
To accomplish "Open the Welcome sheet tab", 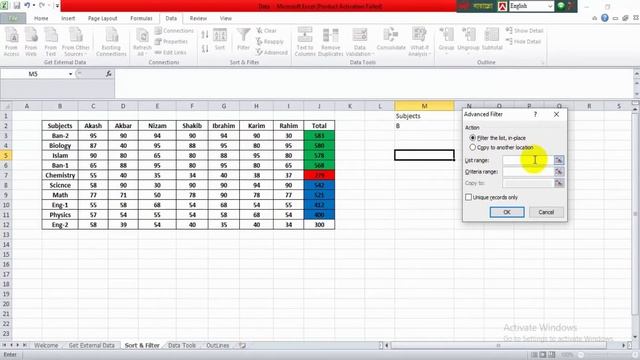I will pyautogui.click(x=46, y=346).
